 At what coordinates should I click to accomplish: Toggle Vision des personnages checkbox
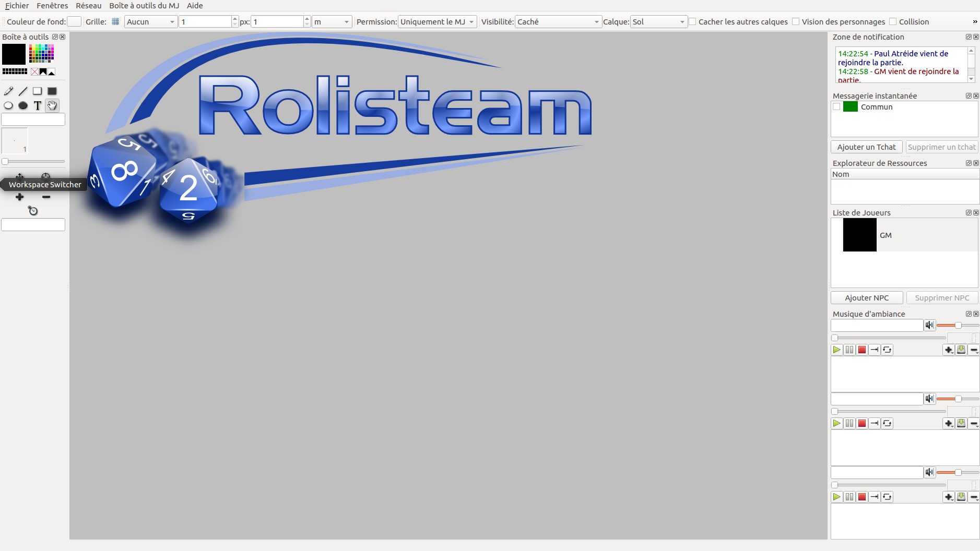(x=796, y=22)
